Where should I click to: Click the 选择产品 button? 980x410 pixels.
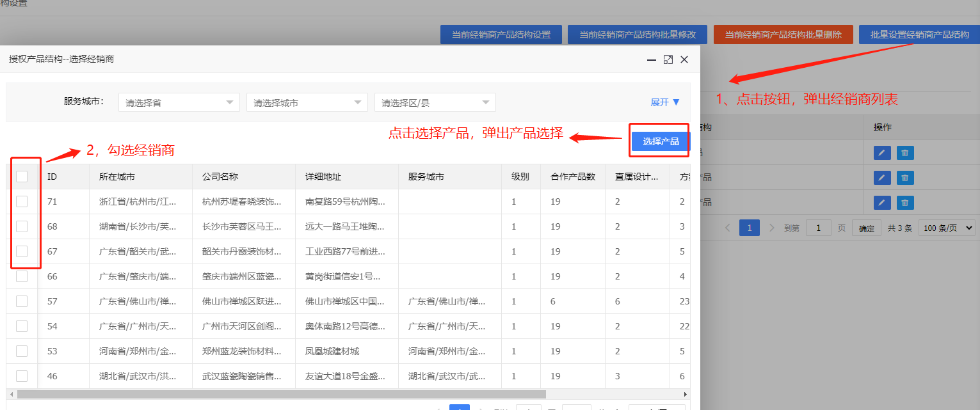[x=661, y=141]
